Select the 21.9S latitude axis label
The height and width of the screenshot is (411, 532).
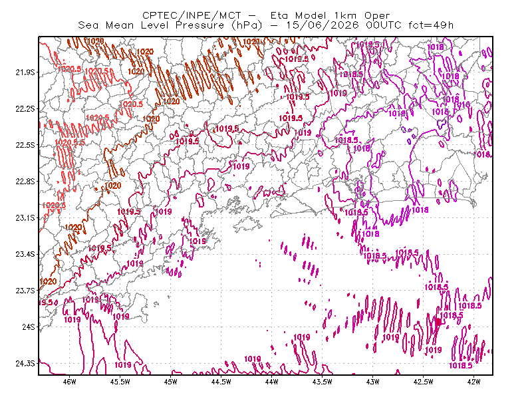[25, 72]
